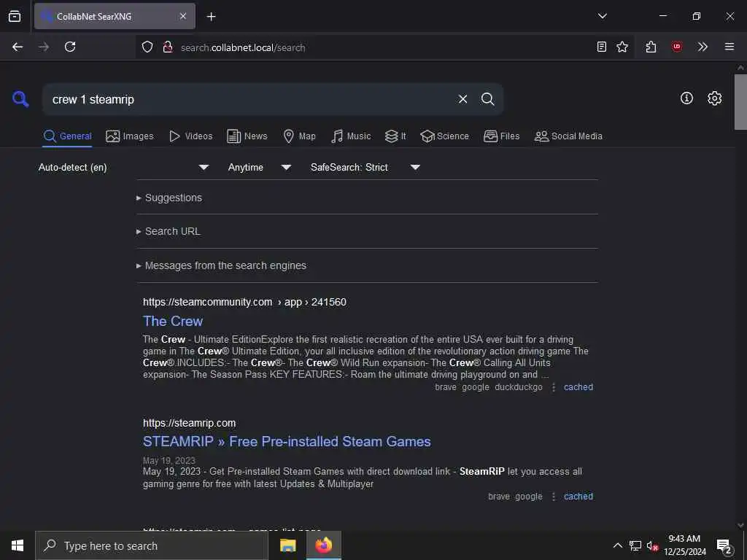The image size is (747, 560).
Task: Select the General search tab
Action: [x=67, y=136]
